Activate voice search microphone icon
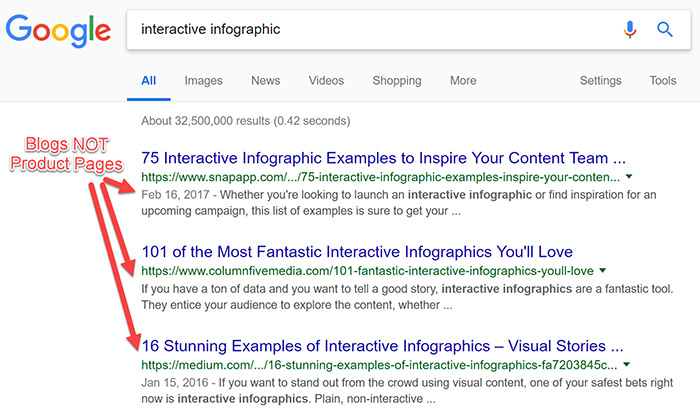The height and width of the screenshot is (413, 700). tap(630, 30)
